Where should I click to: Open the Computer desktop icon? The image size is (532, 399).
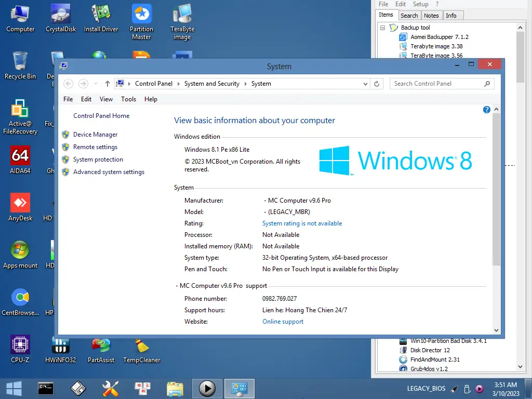click(x=20, y=19)
